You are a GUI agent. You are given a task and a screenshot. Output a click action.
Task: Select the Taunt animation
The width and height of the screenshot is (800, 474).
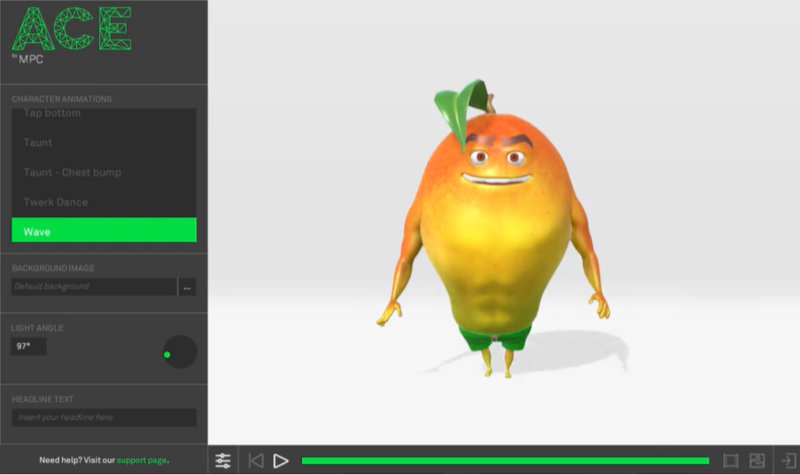coord(104,142)
